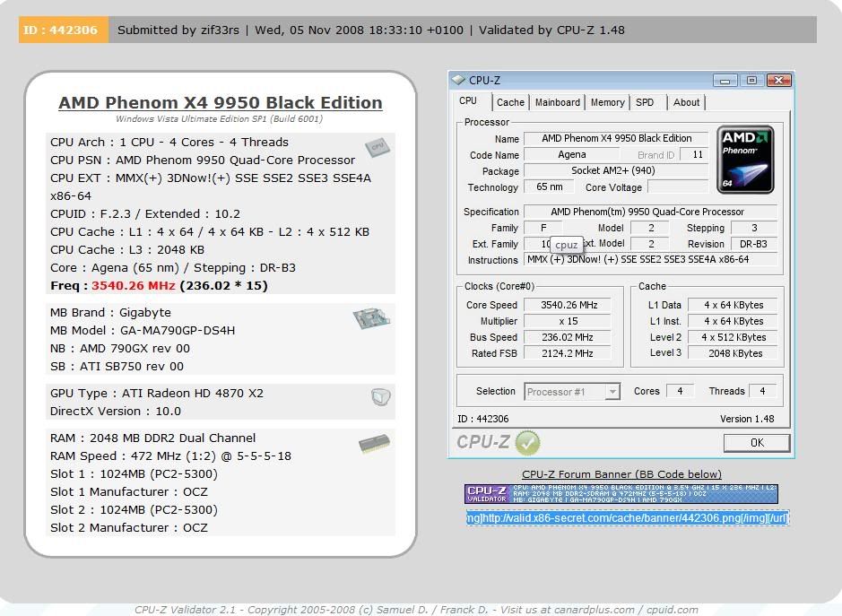Select the CPU tab
The height and width of the screenshot is (616, 842).
(468, 101)
